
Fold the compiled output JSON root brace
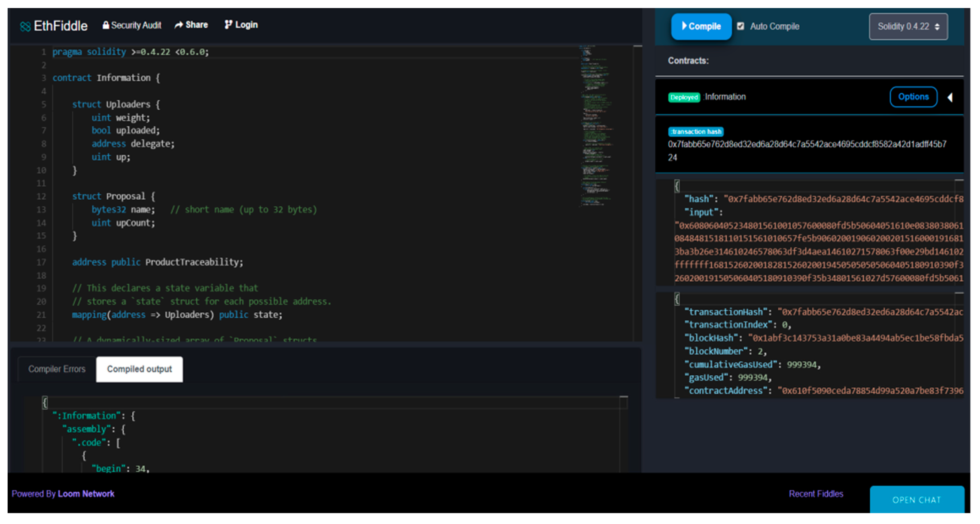click(x=45, y=402)
